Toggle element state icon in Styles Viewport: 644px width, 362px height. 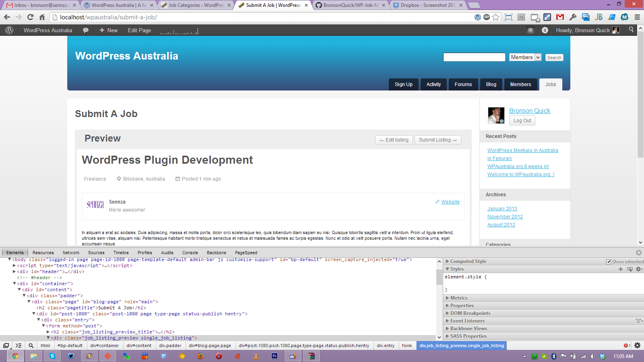click(630, 269)
